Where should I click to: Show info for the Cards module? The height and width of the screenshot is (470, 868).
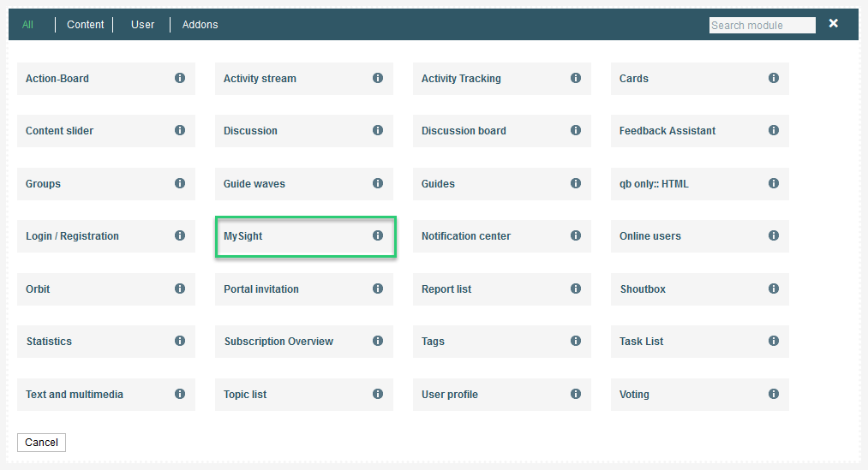pyautogui.click(x=774, y=78)
